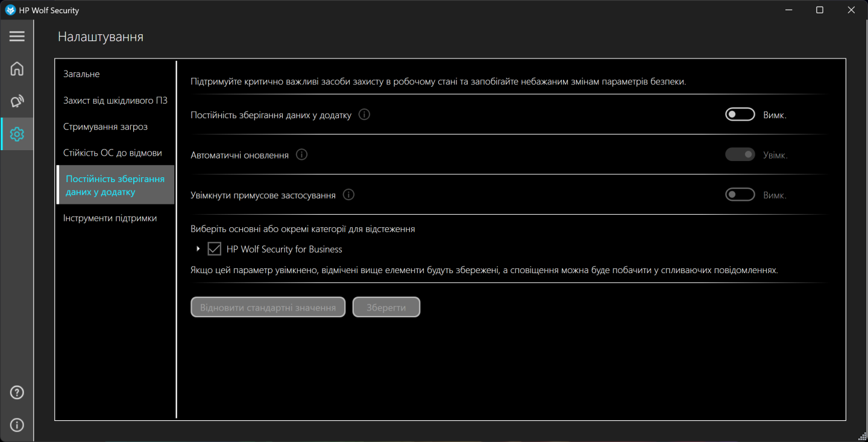Image resolution: width=868 pixels, height=442 pixels.
Task: Expand the HP Wolf Security for Business tree
Action: (x=198, y=249)
